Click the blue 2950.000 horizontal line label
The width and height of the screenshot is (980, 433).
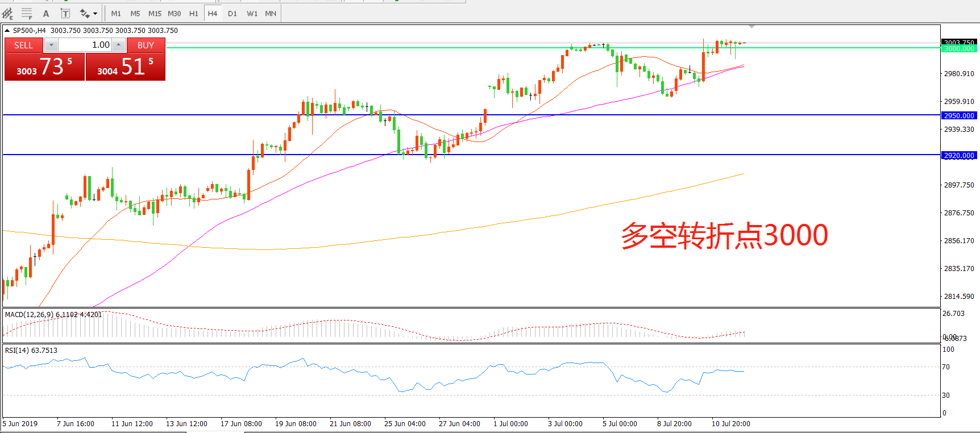click(x=959, y=115)
